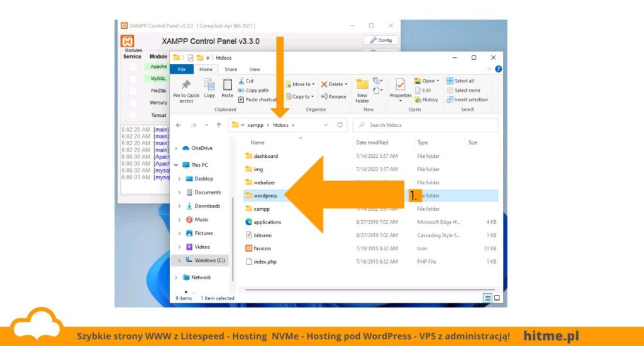Click the Back navigation arrow
644x346 pixels.
pos(179,125)
